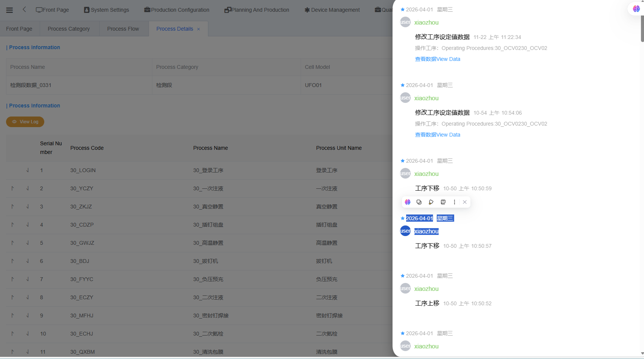Open the Production Configuration menu
Image resolution: width=644 pixels, height=359 pixels.
coord(177,10)
